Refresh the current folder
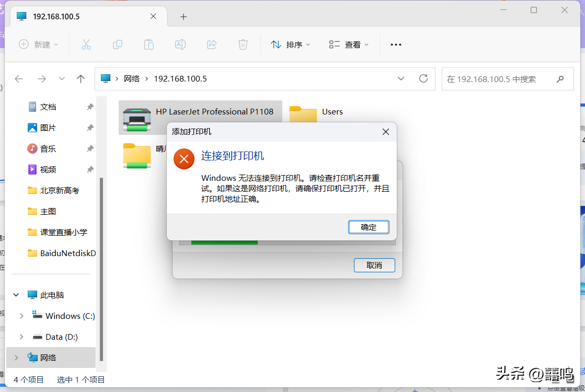 click(x=423, y=79)
